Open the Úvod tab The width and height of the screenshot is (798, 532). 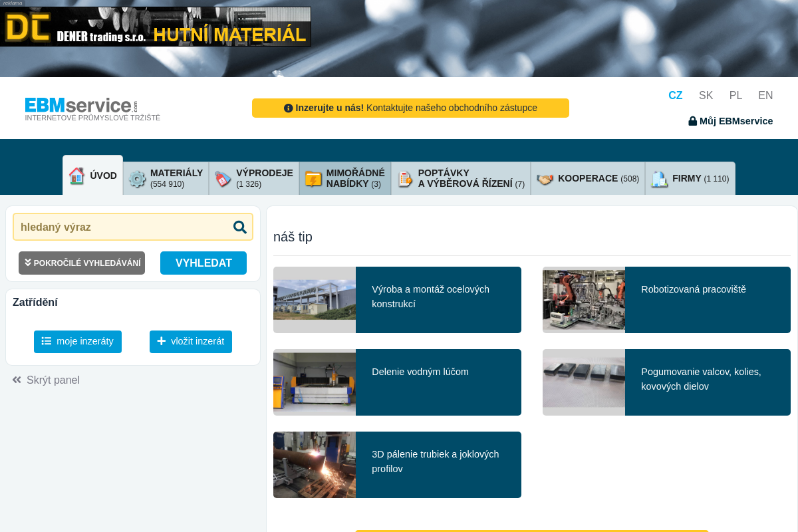click(93, 176)
